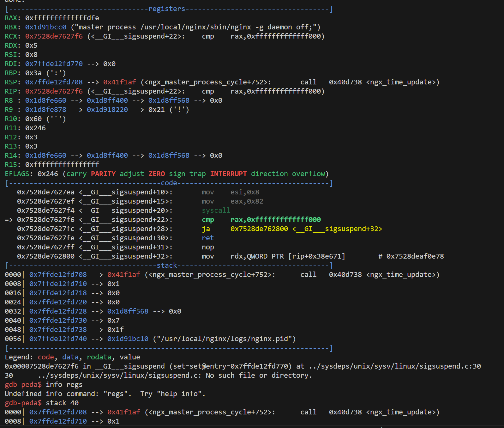Viewport: 504px width, 428px height.
Task: Click the stack section header
Action: click(x=167, y=266)
